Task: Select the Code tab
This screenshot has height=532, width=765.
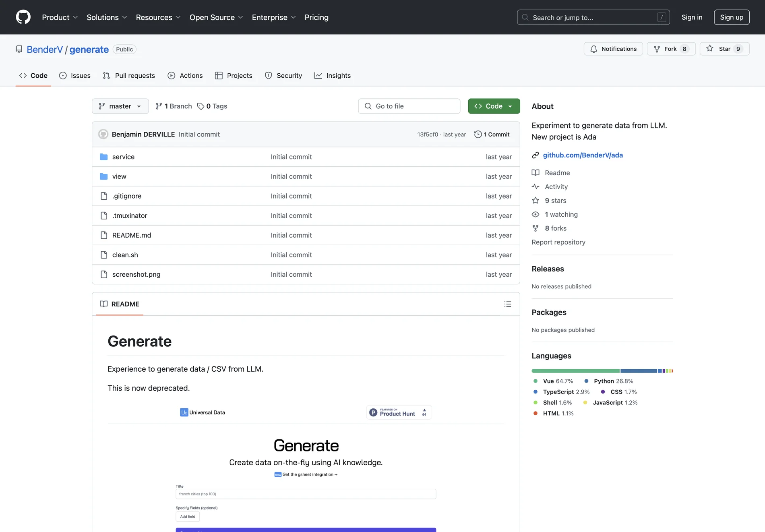Action: pos(33,76)
